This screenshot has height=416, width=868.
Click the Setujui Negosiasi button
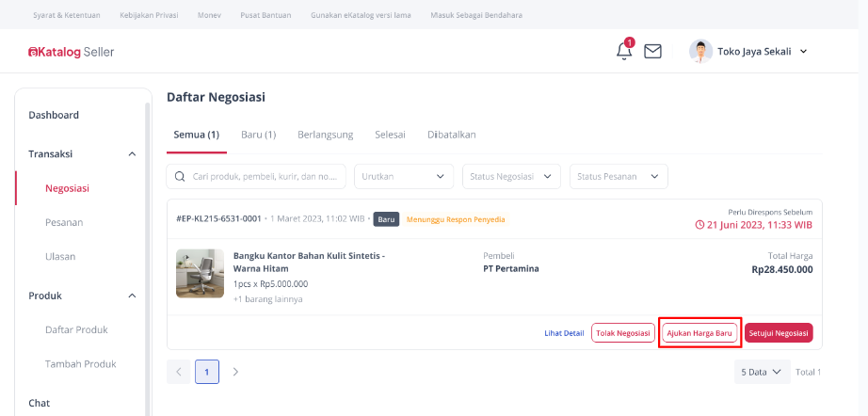tap(779, 333)
